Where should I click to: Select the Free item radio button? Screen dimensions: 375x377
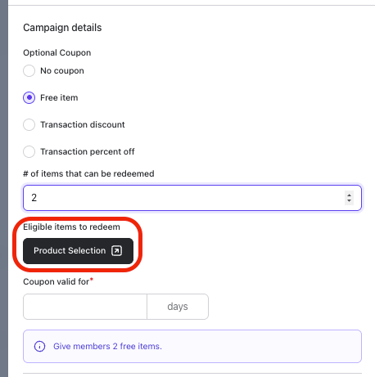(29, 98)
